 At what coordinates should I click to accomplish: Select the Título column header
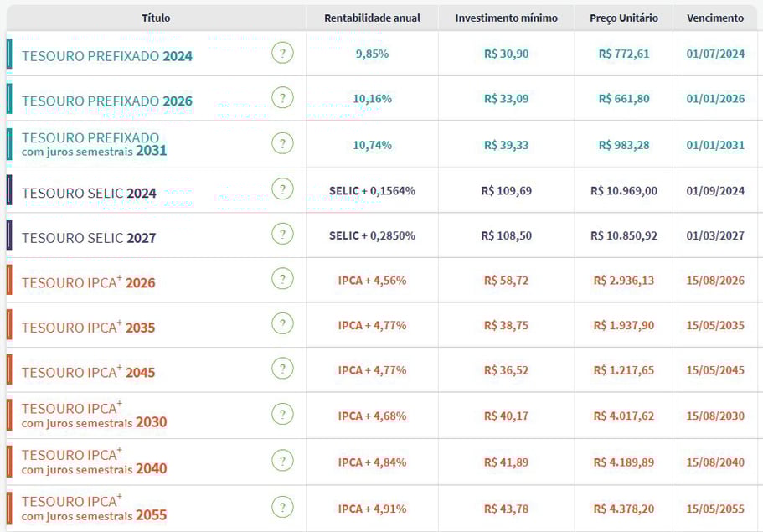coord(156,18)
